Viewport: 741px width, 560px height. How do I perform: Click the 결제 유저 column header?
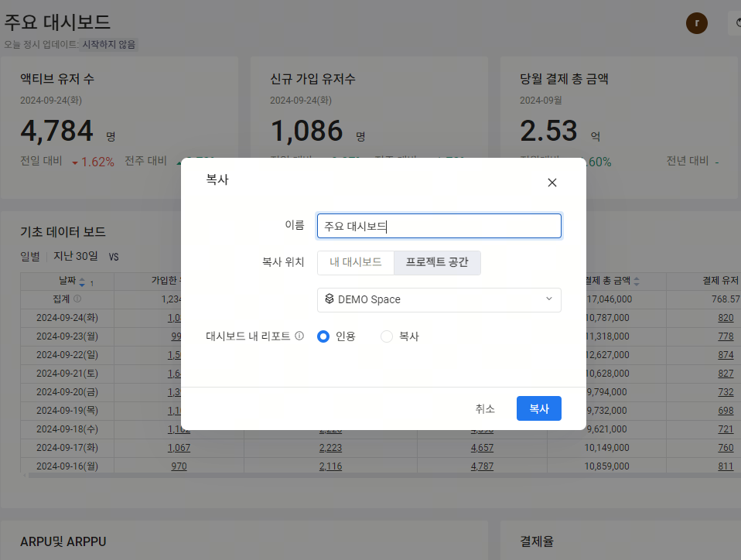pyautogui.click(x=720, y=281)
